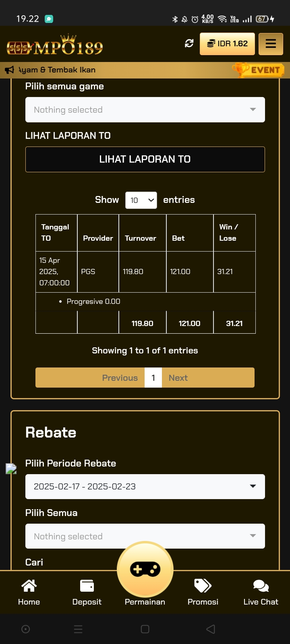The width and height of the screenshot is (290, 644).
Task: Open the Promosi tab
Action: click(203, 592)
